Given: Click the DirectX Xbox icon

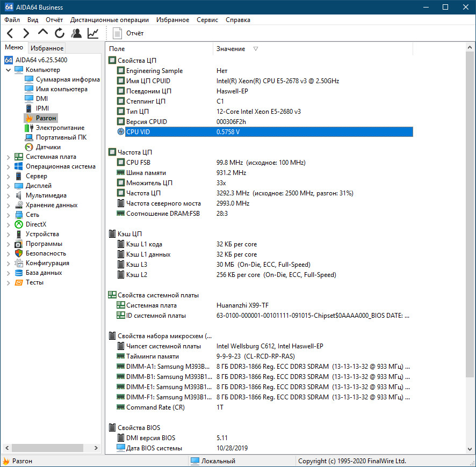Looking at the screenshot, I should (x=19, y=224).
